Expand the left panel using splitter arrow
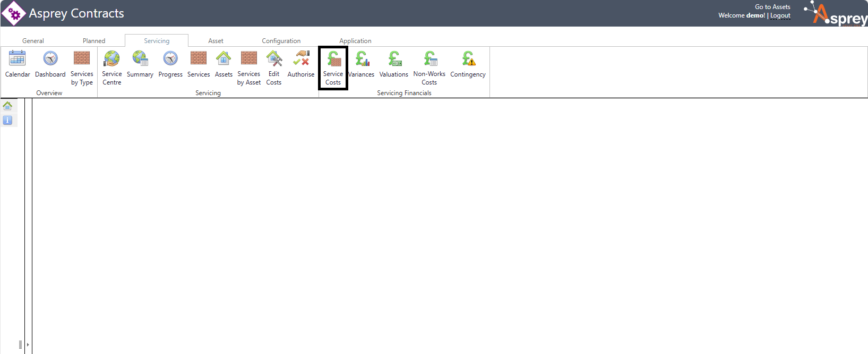 28,344
